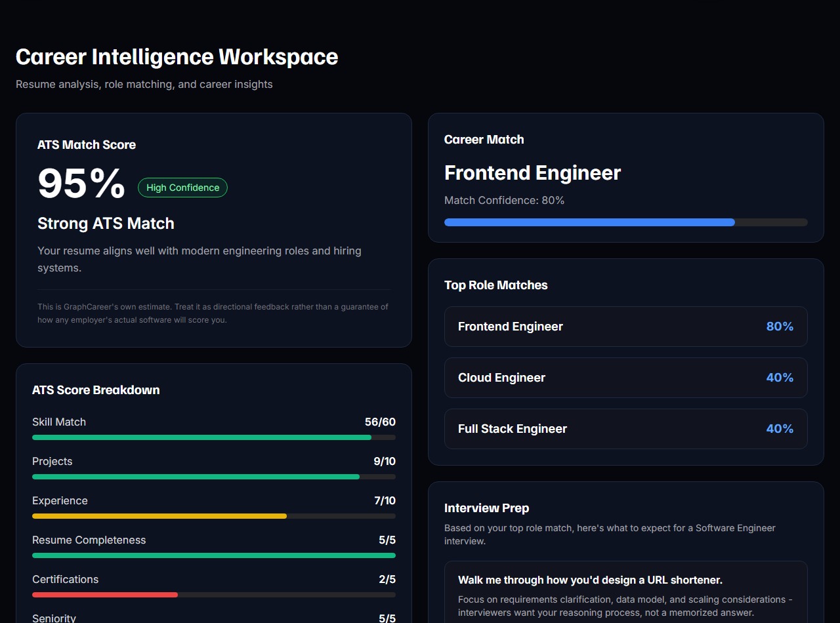Image resolution: width=840 pixels, height=623 pixels.
Task: Open the Frontend Engineer role match row
Action: click(625, 327)
